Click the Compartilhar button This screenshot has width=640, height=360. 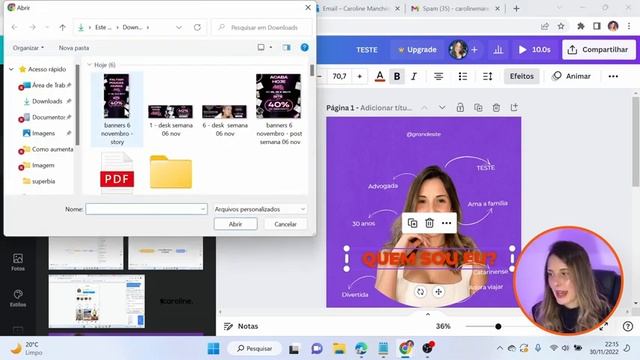(x=598, y=49)
